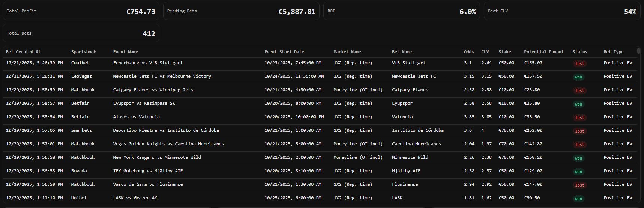Click the ROI summary card
The height and width of the screenshot is (208, 644).
[401, 11]
